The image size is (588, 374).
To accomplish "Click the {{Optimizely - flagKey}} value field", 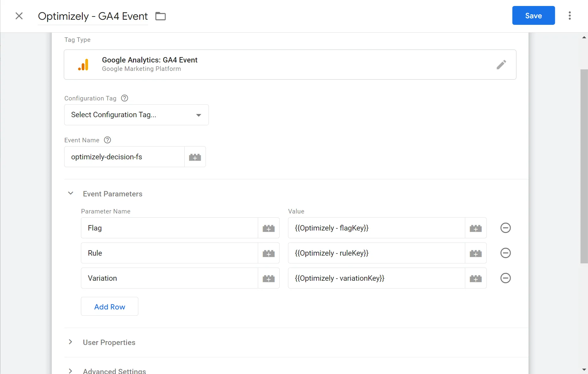I will pyautogui.click(x=376, y=228).
